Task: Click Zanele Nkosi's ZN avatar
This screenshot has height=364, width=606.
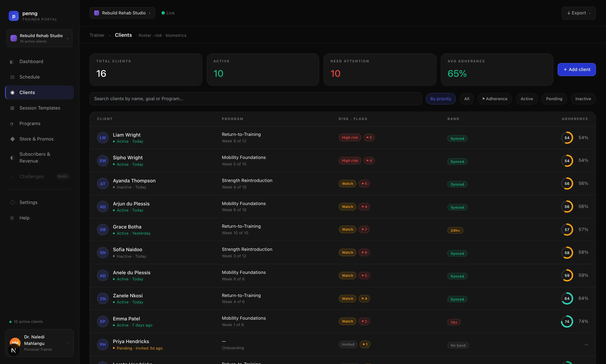Action: [103, 299]
